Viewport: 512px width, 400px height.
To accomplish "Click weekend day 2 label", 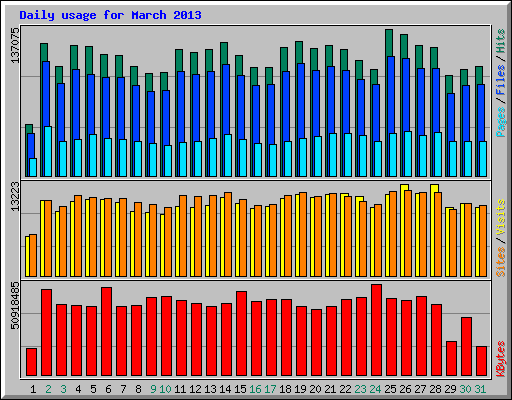I will point(48,389).
